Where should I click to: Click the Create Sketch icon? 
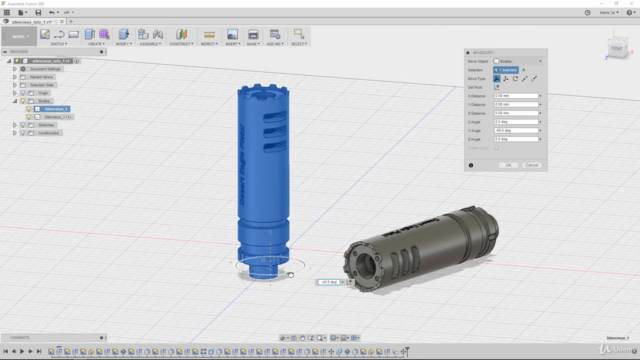pyautogui.click(x=45, y=35)
